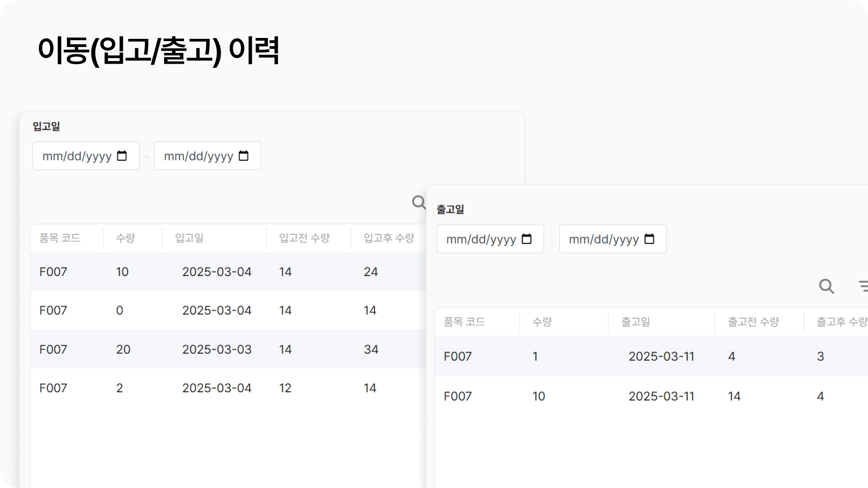
Task: Click the 출고후 수량 column header
Action: 842,322
